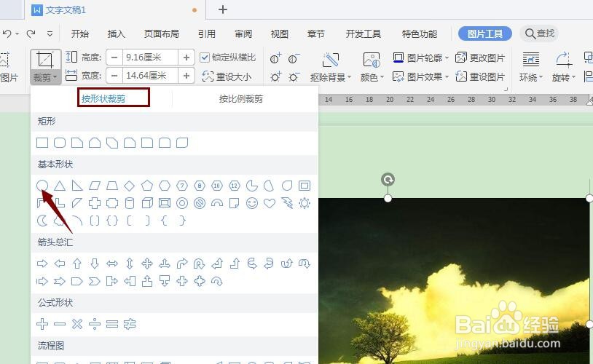593x364 pixels.
Task: Open the 开发工具 ribbon tab
Action: (x=363, y=33)
